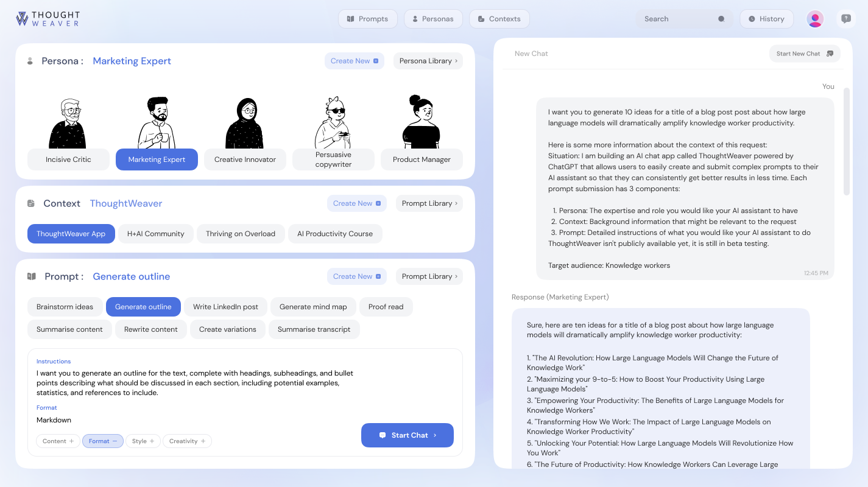
Task: Click the Start New Chat button
Action: point(805,54)
